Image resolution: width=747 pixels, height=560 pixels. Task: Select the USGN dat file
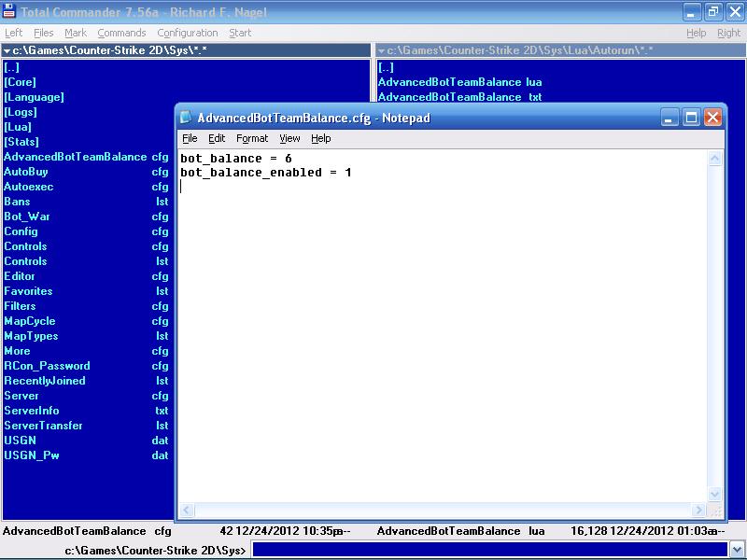pos(86,441)
